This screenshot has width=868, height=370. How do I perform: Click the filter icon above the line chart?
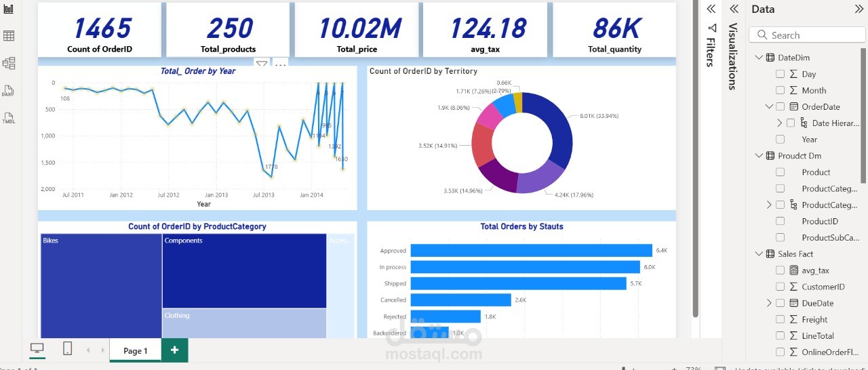click(x=262, y=64)
